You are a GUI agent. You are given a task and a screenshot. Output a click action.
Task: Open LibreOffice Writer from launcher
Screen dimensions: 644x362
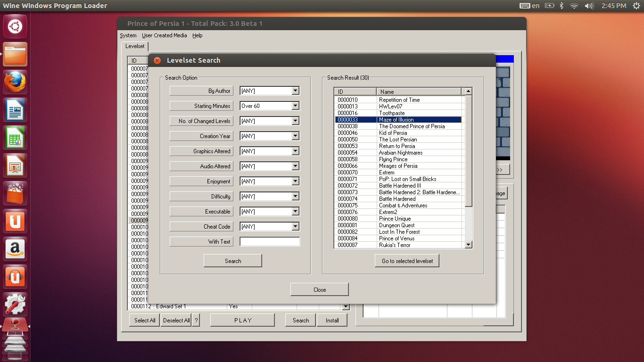tap(15, 111)
